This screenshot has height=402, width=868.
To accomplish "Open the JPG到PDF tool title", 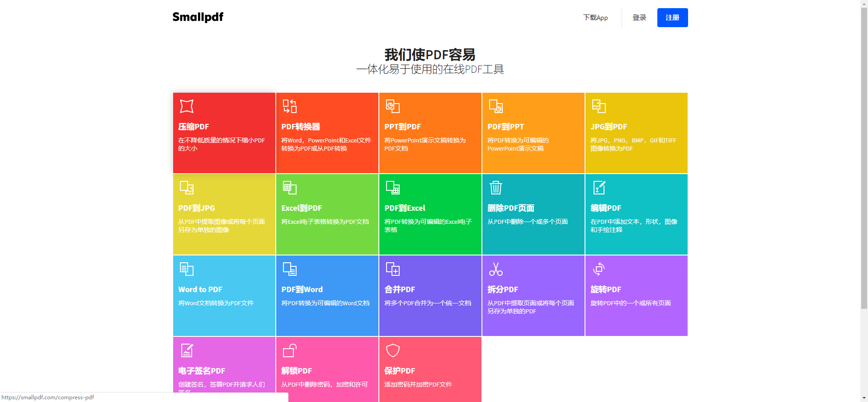I will coord(609,127).
